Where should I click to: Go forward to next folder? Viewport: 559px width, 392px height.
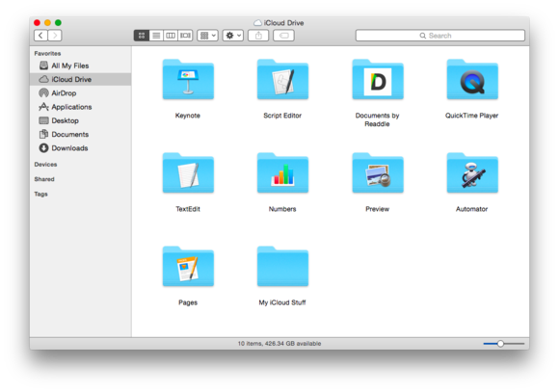coord(55,36)
